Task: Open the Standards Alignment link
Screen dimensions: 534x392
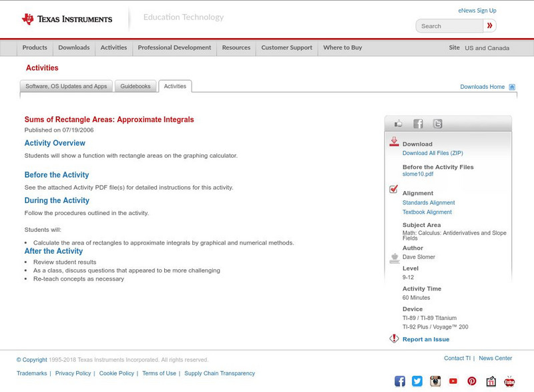Action: click(x=429, y=202)
